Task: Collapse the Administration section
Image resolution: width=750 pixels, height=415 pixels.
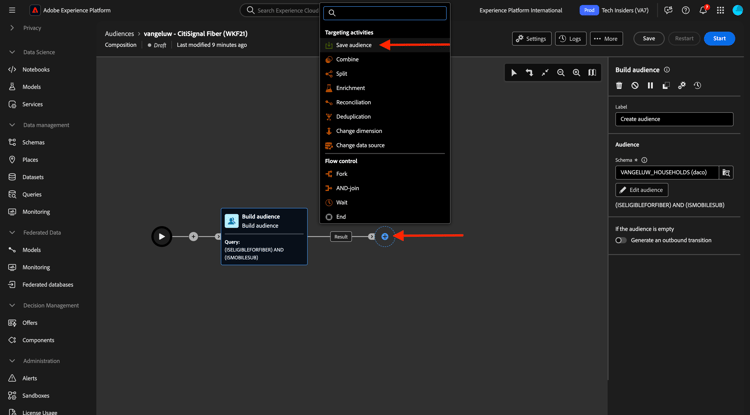Action: point(11,361)
